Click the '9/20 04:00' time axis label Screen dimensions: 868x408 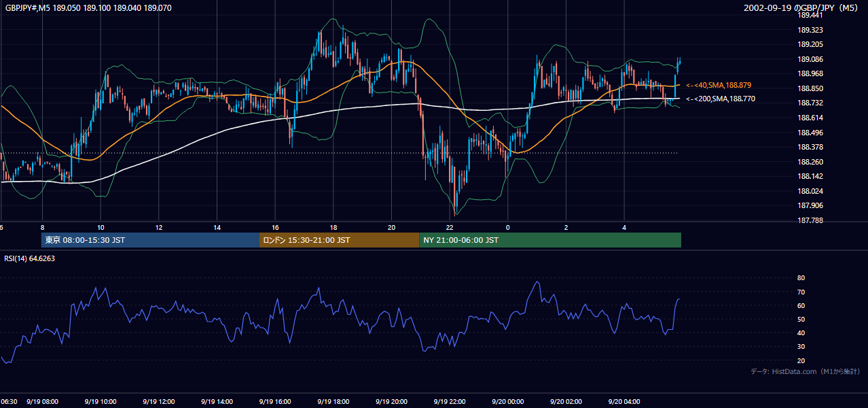(x=624, y=402)
